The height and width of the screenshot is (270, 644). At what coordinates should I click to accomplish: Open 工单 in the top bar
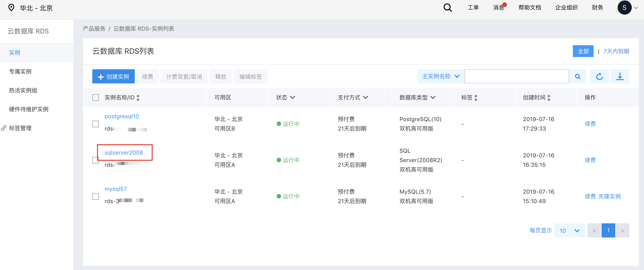tap(473, 8)
